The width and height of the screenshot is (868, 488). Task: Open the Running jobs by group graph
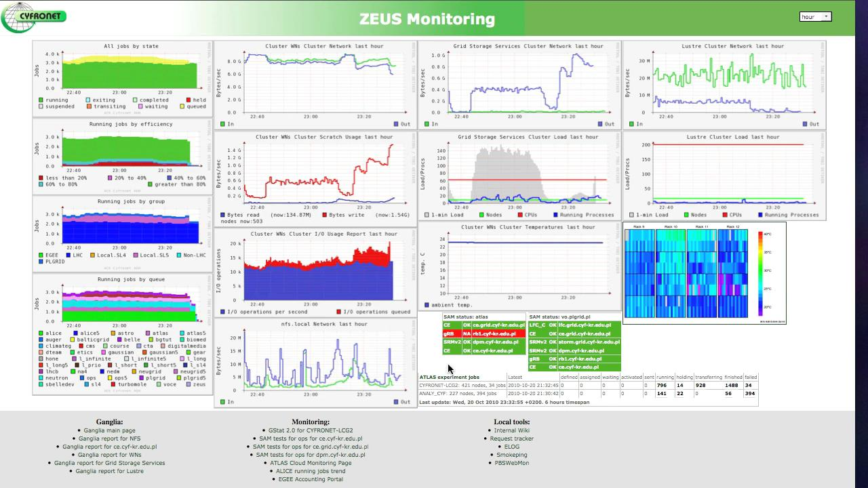coord(122,234)
